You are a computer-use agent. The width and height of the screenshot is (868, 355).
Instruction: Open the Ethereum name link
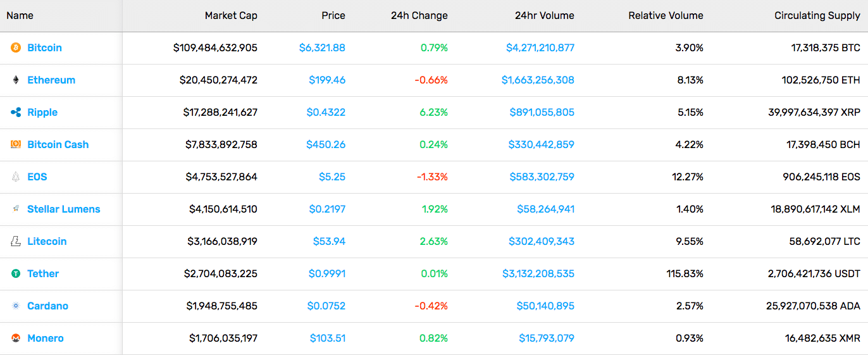pos(51,80)
